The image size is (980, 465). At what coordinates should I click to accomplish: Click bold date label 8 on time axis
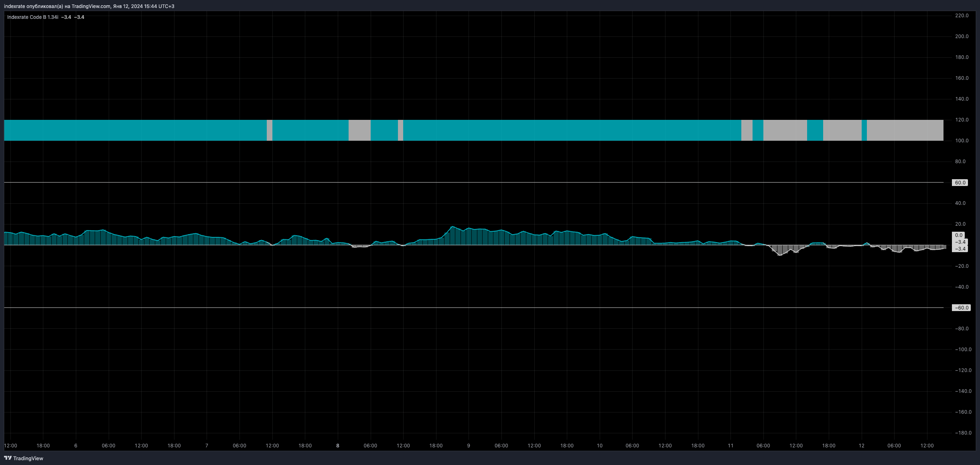(338, 446)
